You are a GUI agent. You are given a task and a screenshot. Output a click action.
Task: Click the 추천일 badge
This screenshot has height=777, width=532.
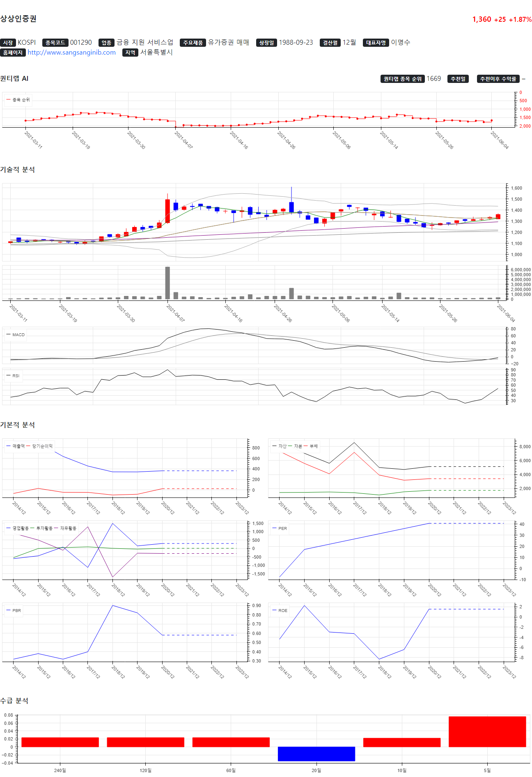pos(458,79)
